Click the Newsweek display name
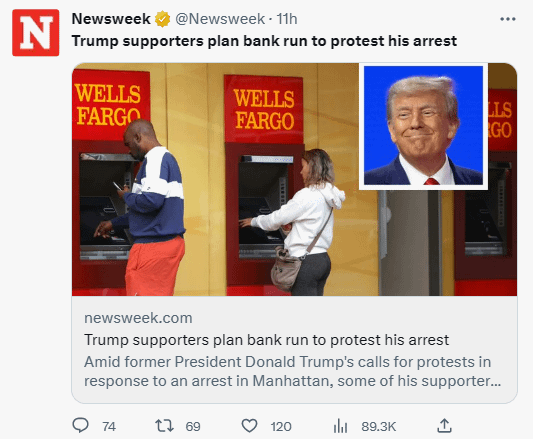This screenshot has width=533, height=439. click(x=111, y=19)
